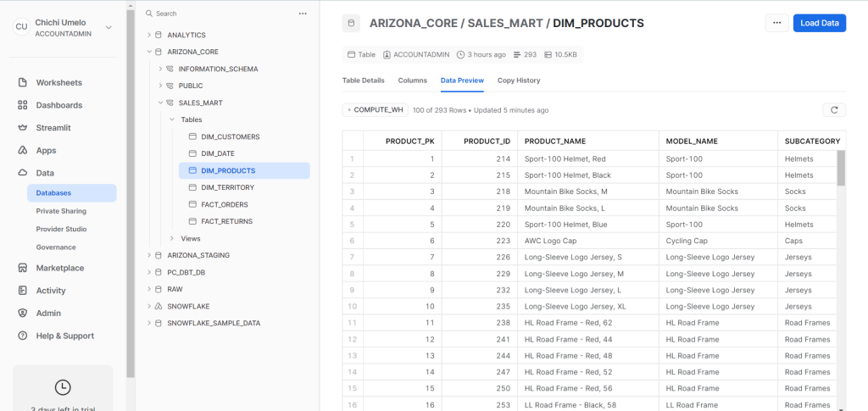This screenshot has height=411, width=868.
Task: Click the refresh data preview icon
Action: pyautogui.click(x=834, y=110)
